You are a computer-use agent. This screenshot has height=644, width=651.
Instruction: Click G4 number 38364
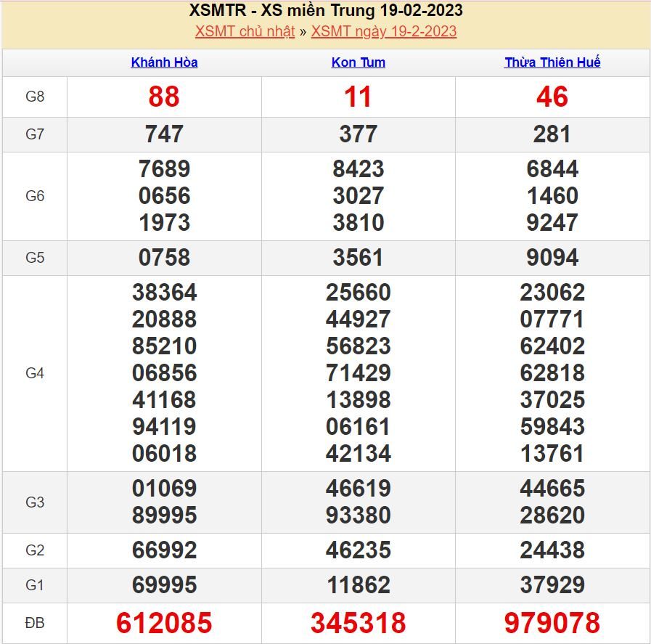[x=165, y=293]
